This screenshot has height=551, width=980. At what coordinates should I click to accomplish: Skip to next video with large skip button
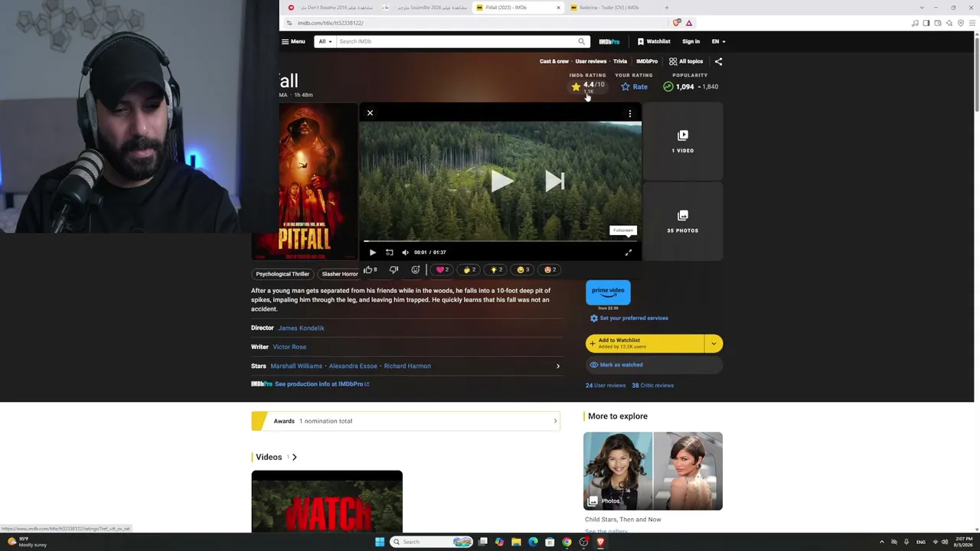tap(554, 181)
